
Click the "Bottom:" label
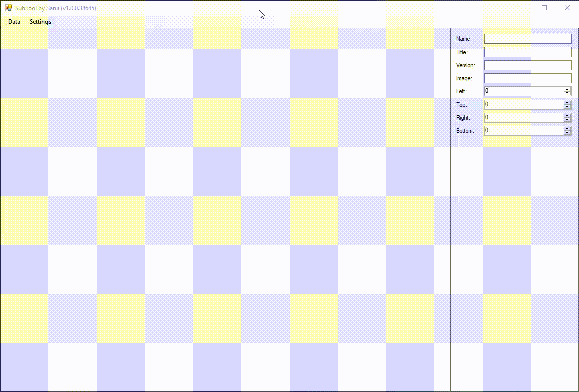465,131
